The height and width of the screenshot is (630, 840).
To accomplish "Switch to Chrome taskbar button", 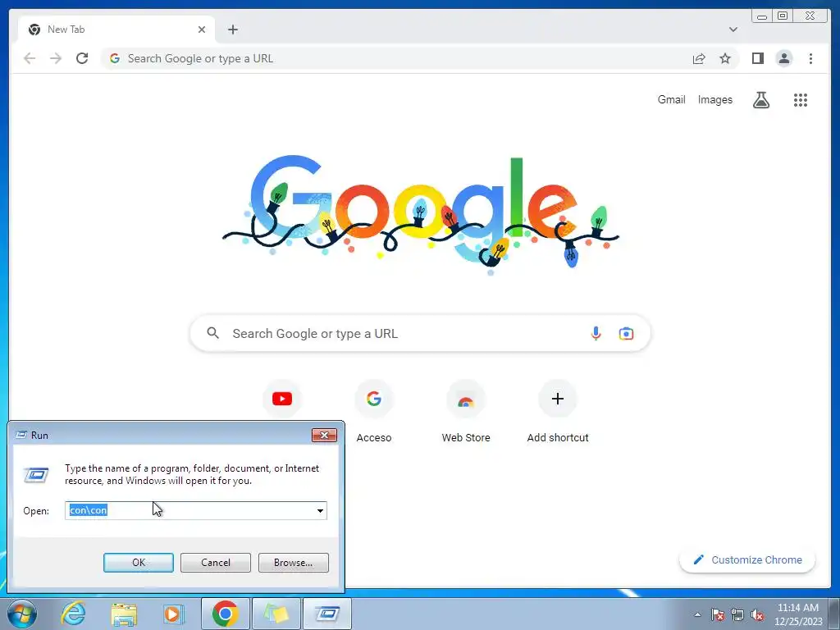I will tap(225, 614).
